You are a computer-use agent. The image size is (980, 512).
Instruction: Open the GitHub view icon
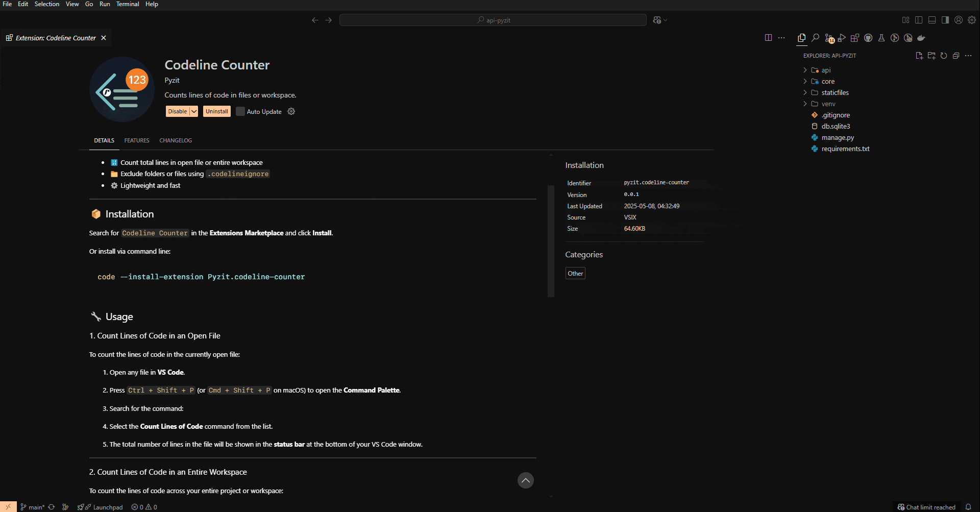868,38
